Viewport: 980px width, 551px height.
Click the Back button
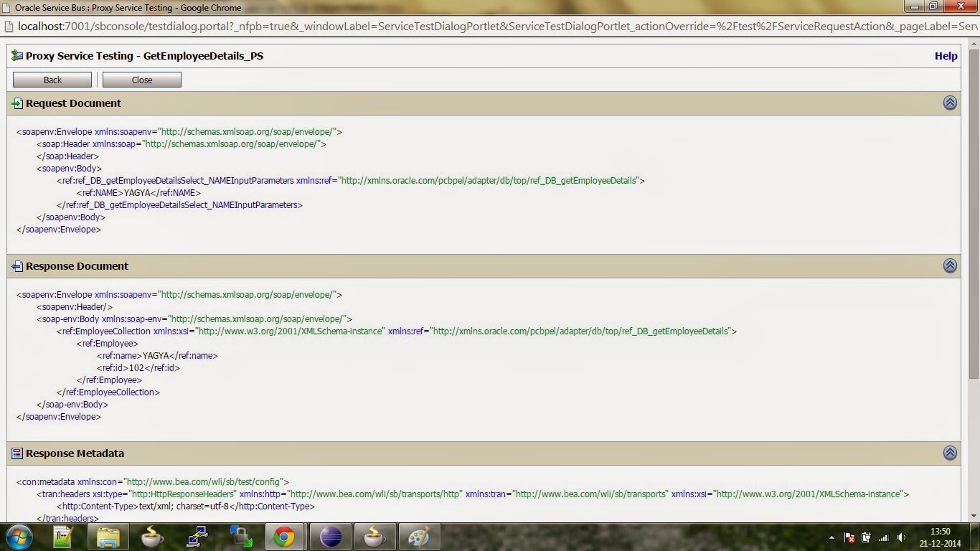click(x=52, y=80)
